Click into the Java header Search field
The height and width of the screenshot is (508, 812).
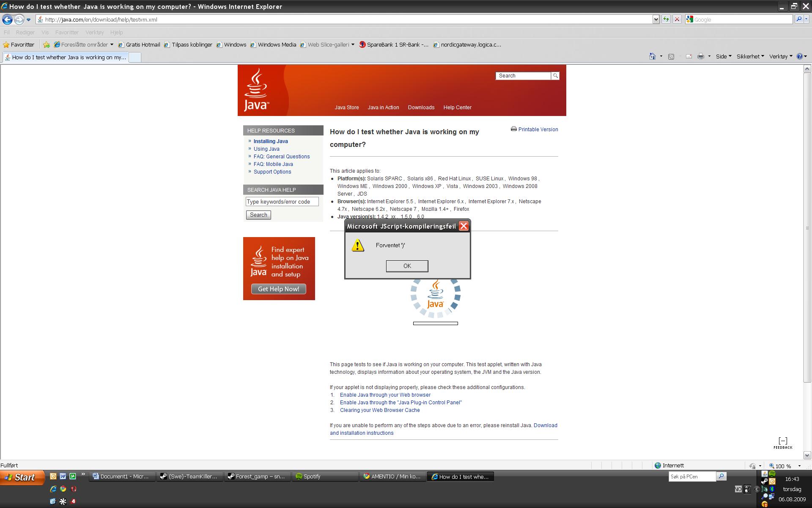(x=523, y=76)
